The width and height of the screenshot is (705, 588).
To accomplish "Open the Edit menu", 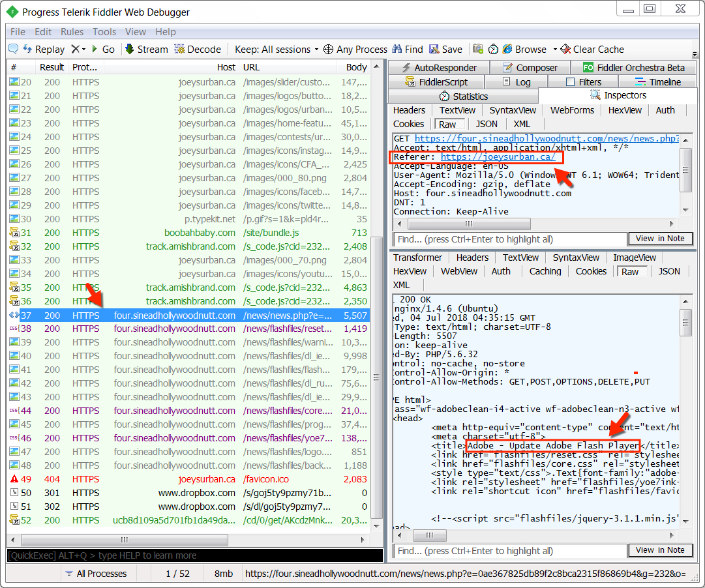I will coord(43,32).
